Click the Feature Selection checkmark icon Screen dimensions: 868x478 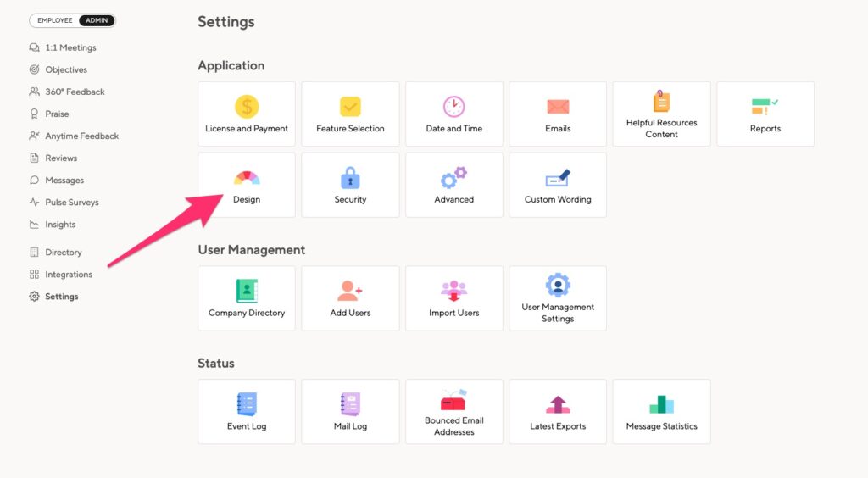350,106
